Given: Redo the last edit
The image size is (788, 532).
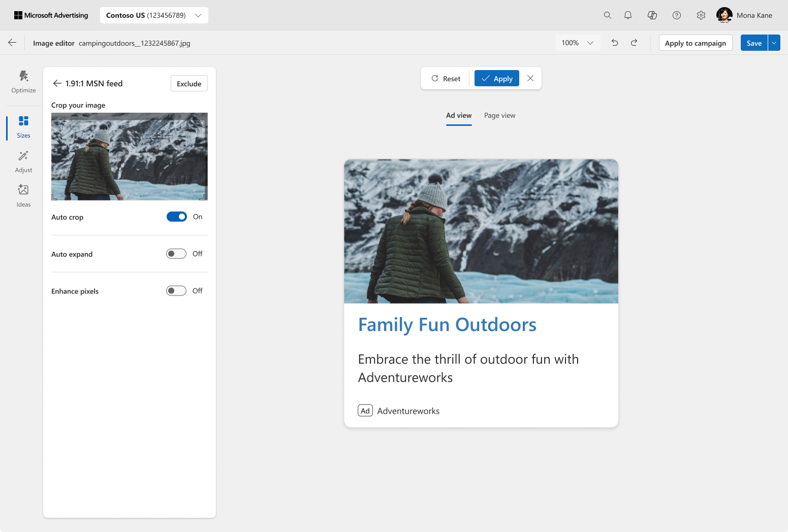Looking at the screenshot, I should (x=634, y=43).
